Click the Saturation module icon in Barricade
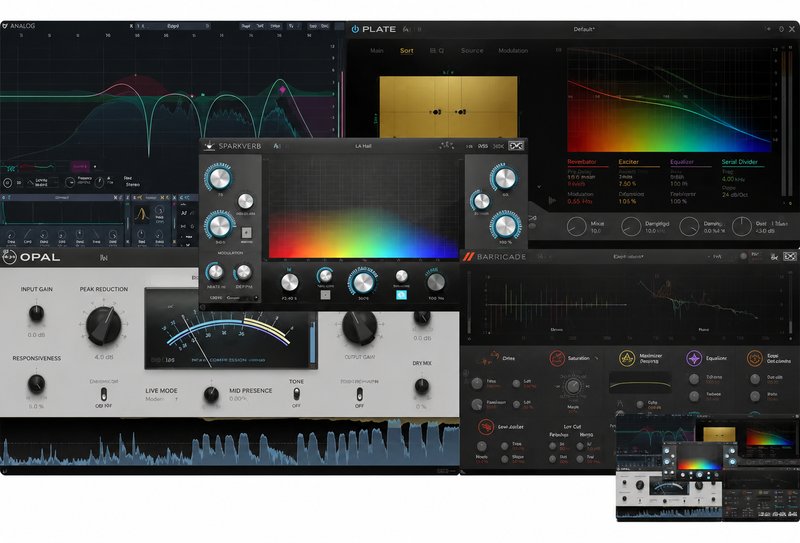 point(557,358)
